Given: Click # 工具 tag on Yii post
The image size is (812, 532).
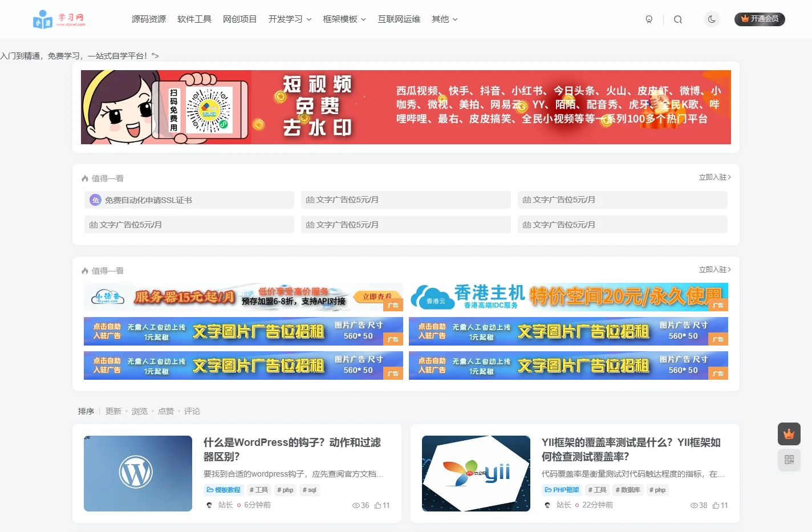Looking at the screenshot, I should coord(598,490).
